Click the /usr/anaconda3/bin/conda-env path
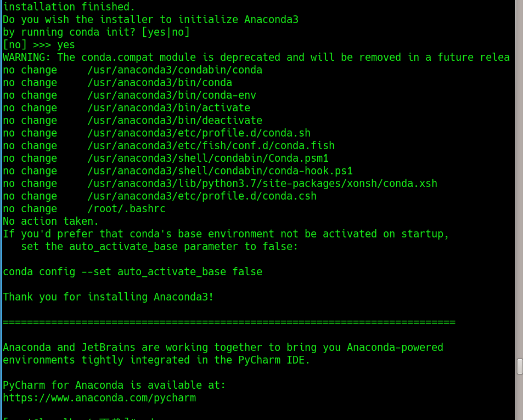 point(171,95)
